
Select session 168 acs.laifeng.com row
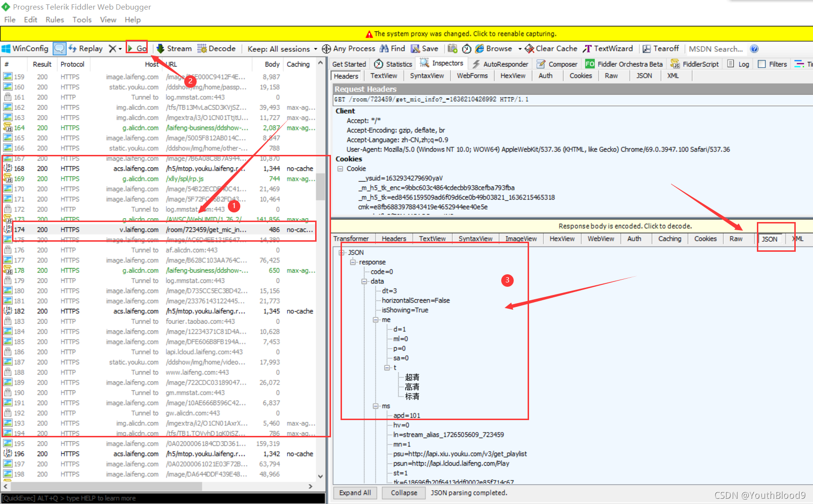159,169
